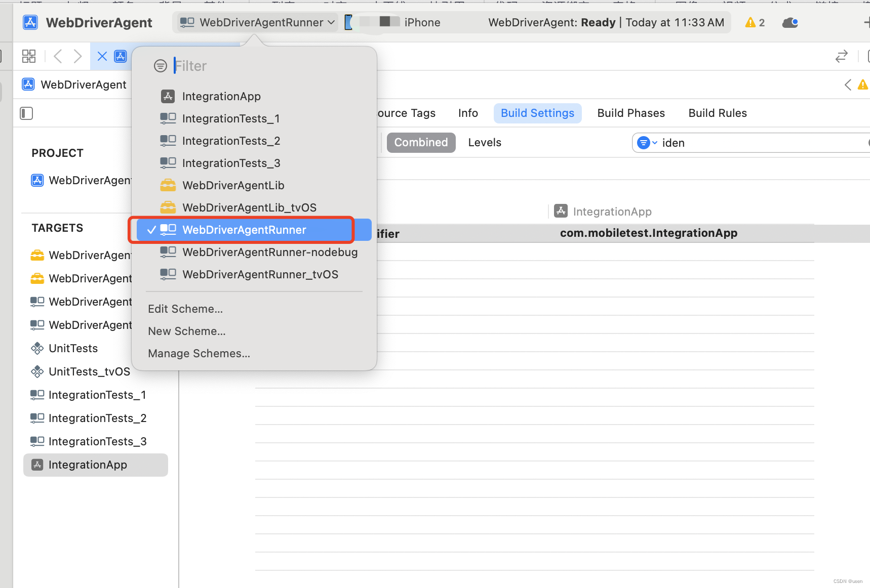Click the warning triangle in the jump bar

click(x=863, y=85)
